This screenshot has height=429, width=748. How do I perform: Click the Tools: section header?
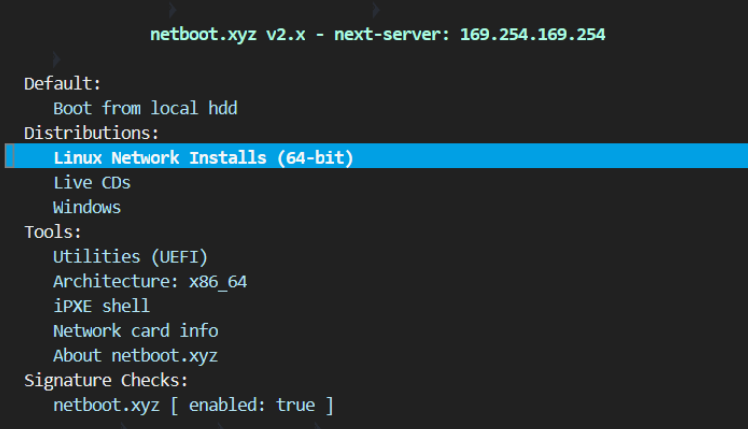53,232
